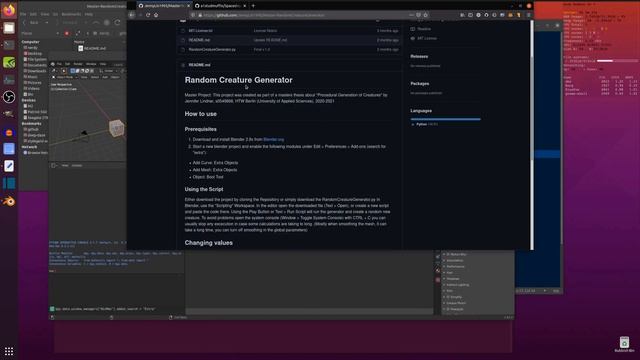Open Downloads in the file manager sidebar
Image resolution: width=640 pixels, height=360 pixels.
click(36, 71)
